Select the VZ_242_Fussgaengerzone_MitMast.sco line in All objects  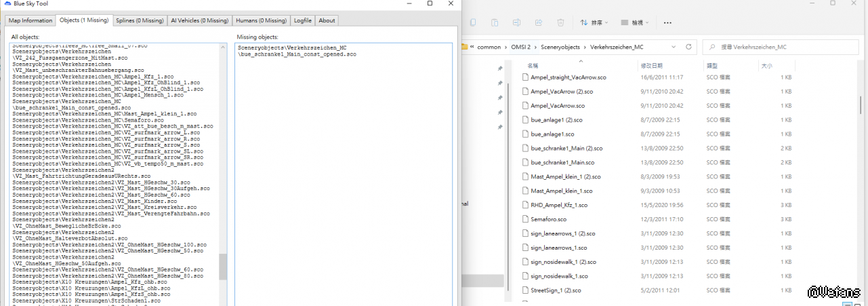[x=70, y=58]
